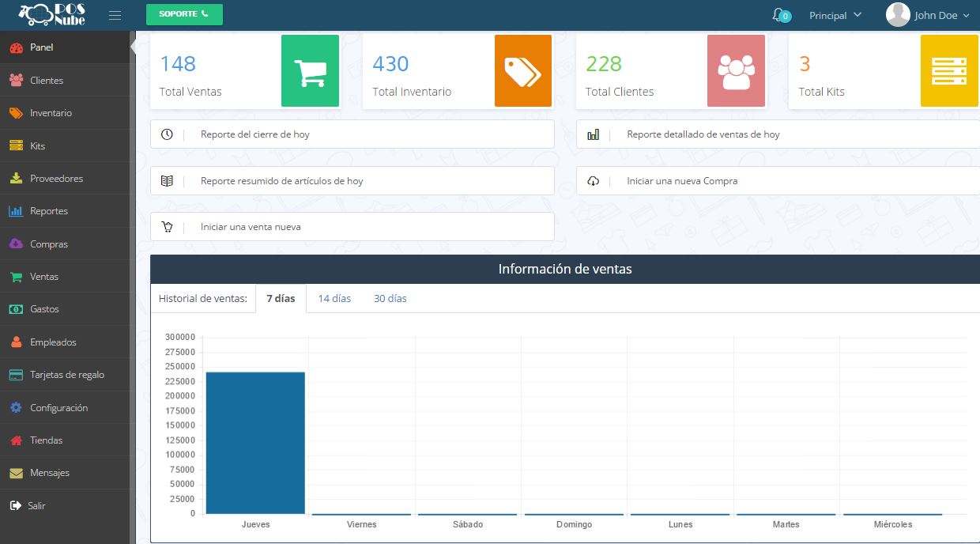980x544 pixels.
Task: Click the green shopping cart Total Ventas icon
Action: (310, 71)
